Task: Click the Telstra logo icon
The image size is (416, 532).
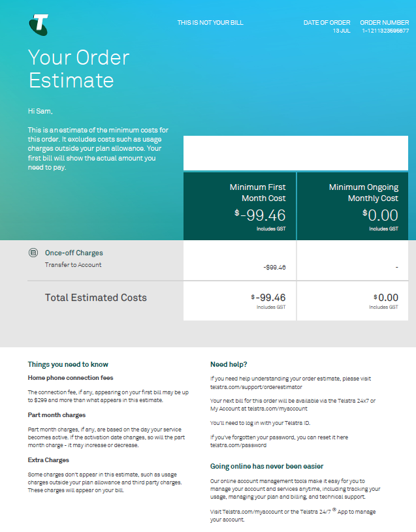Action: pyautogui.click(x=39, y=25)
